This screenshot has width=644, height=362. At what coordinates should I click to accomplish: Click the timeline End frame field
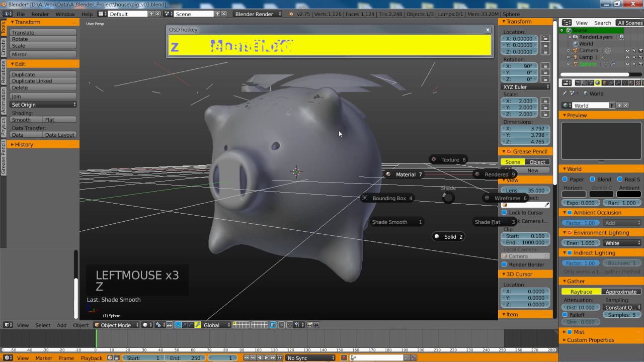pyautogui.click(x=186, y=358)
